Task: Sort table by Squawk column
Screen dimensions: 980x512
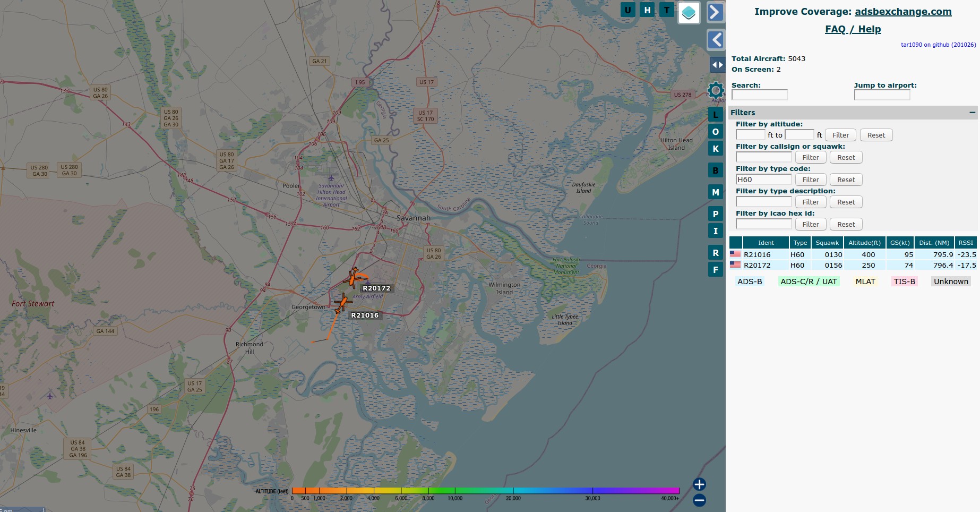Action: [827, 243]
